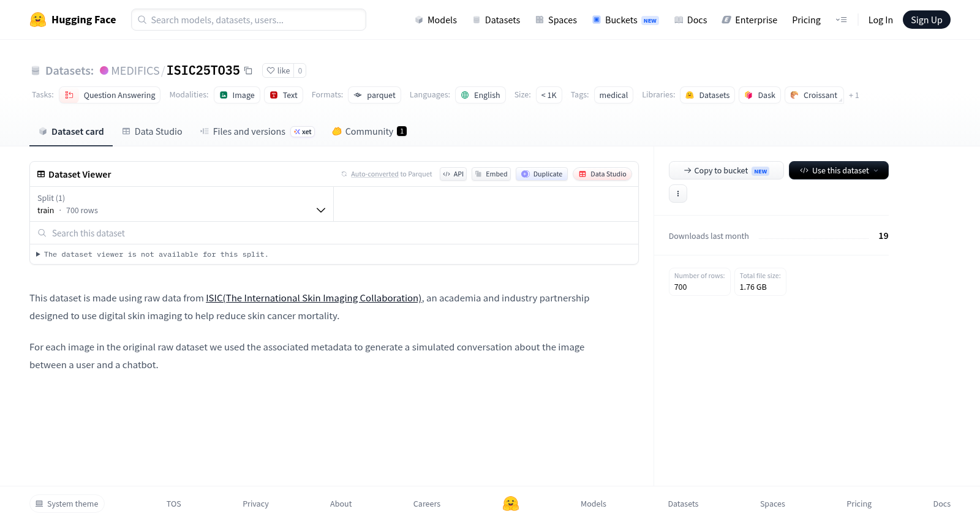The width and height of the screenshot is (980, 525).
Task: Click the Image modality tag
Action: (x=237, y=95)
